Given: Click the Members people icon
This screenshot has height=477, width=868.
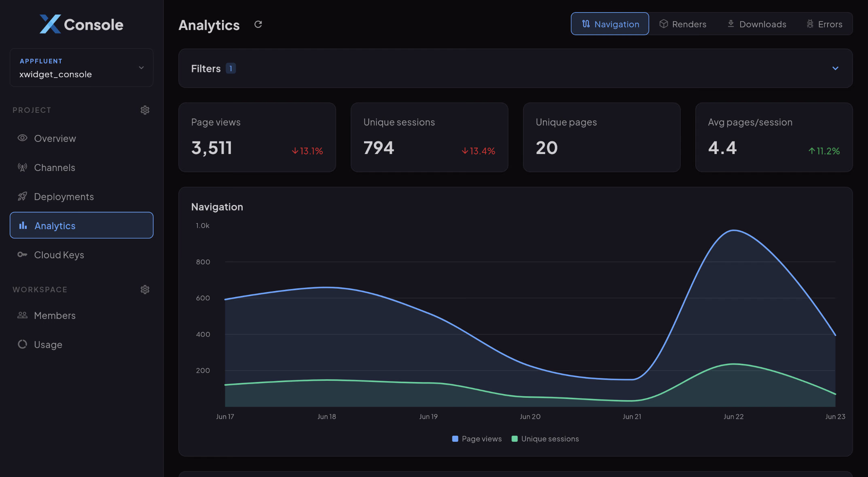Looking at the screenshot, I should tap(23, 315).
